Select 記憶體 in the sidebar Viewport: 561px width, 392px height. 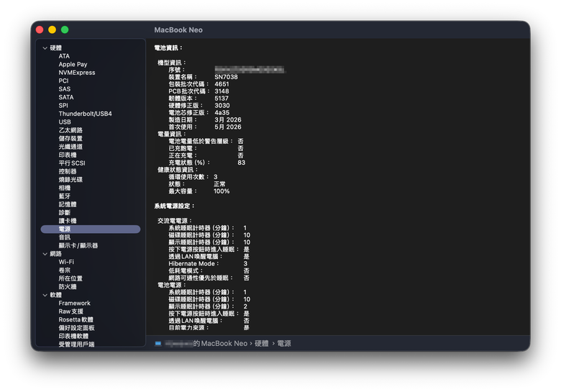click(68, 204)
